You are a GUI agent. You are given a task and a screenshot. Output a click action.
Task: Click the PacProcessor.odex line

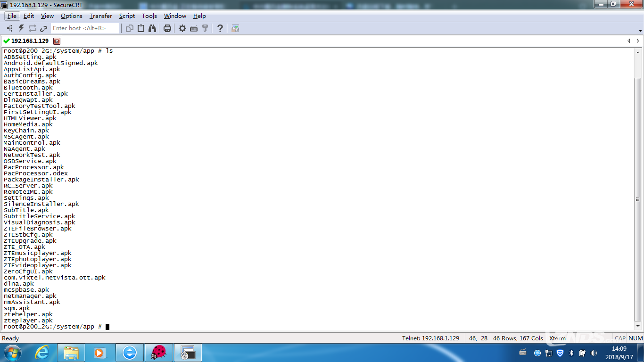(36, 173)
